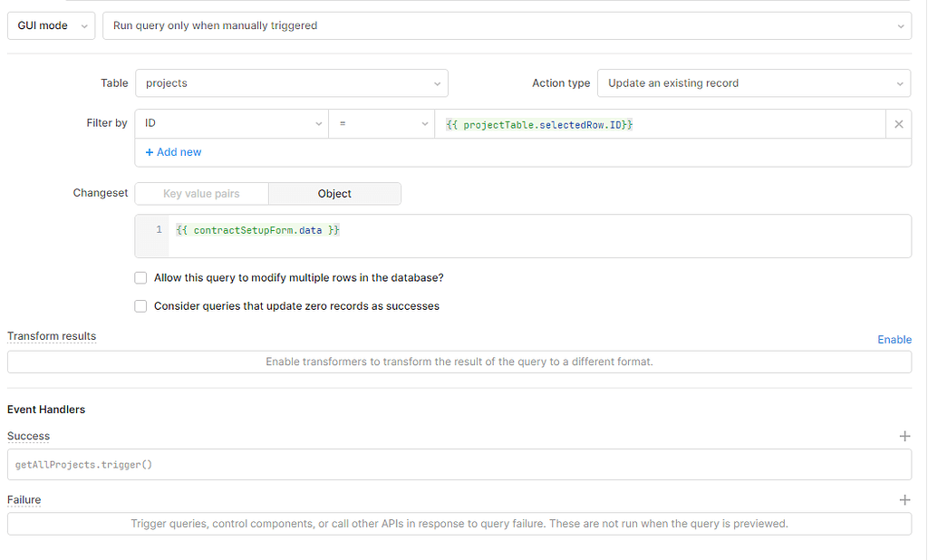Open the Filter by ID column dropdown

[x=231, y=124]
